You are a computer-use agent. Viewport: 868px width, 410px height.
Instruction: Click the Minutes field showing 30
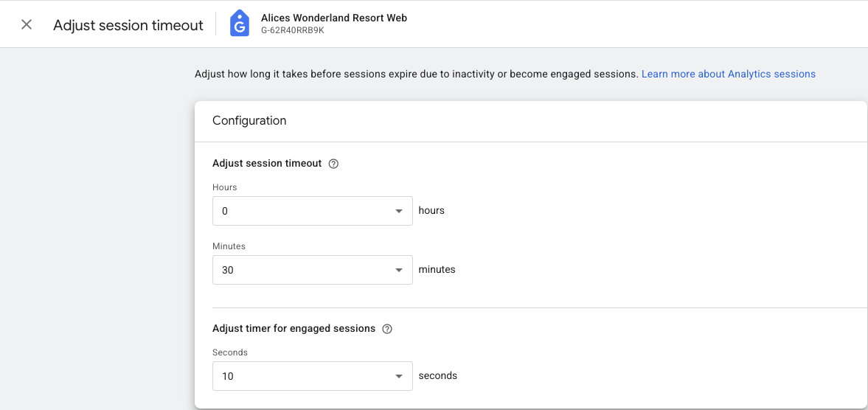click(302, 270)
